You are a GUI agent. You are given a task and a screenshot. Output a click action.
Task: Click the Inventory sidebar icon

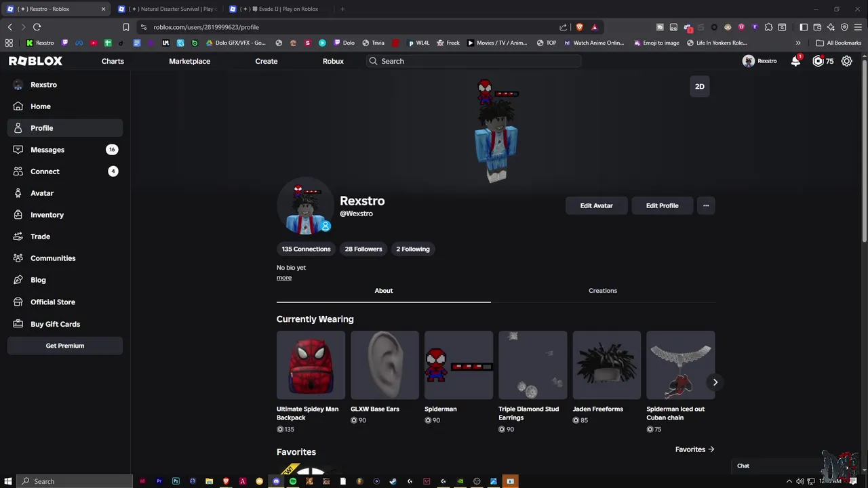[18, 215]
